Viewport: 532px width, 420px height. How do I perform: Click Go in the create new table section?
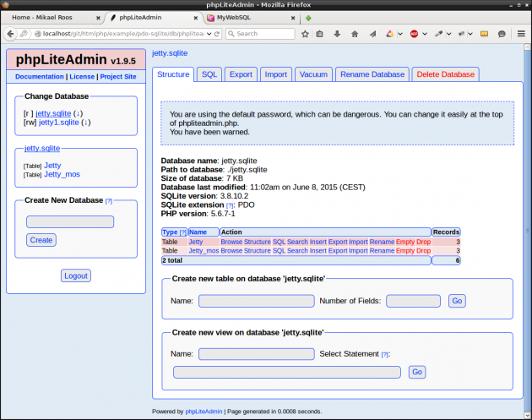coord(457,301)
